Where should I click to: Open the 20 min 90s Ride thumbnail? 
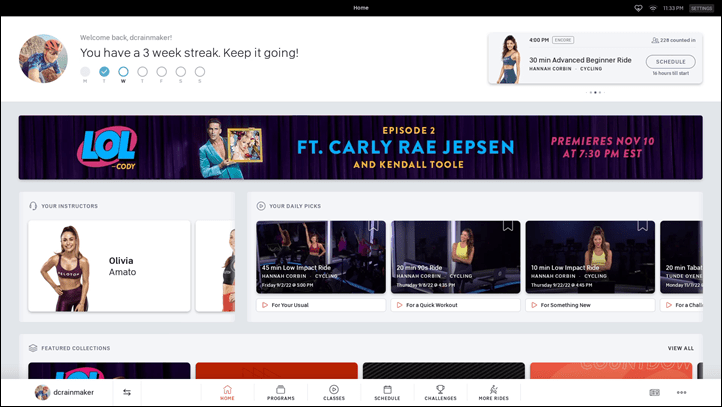point(455,257)
